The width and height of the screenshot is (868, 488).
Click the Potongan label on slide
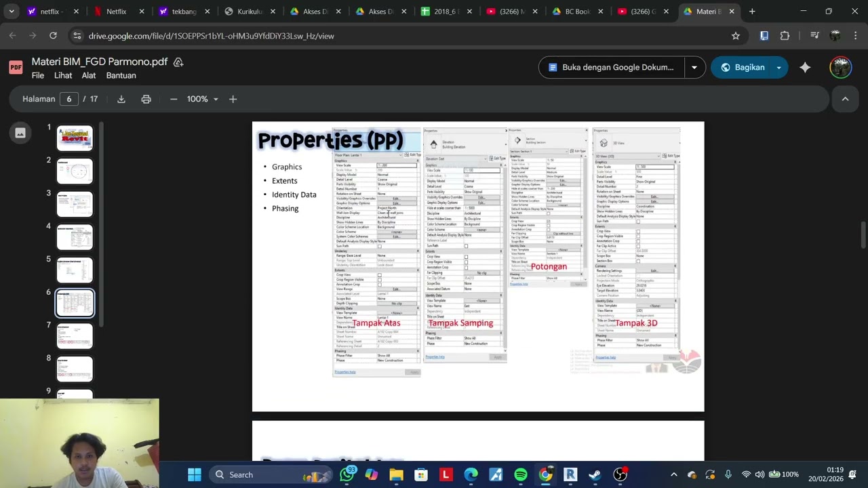(549, 266)
